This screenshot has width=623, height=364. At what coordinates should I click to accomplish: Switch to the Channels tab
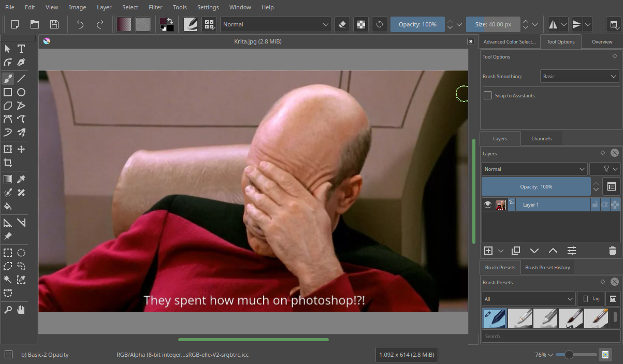[542, 139]
